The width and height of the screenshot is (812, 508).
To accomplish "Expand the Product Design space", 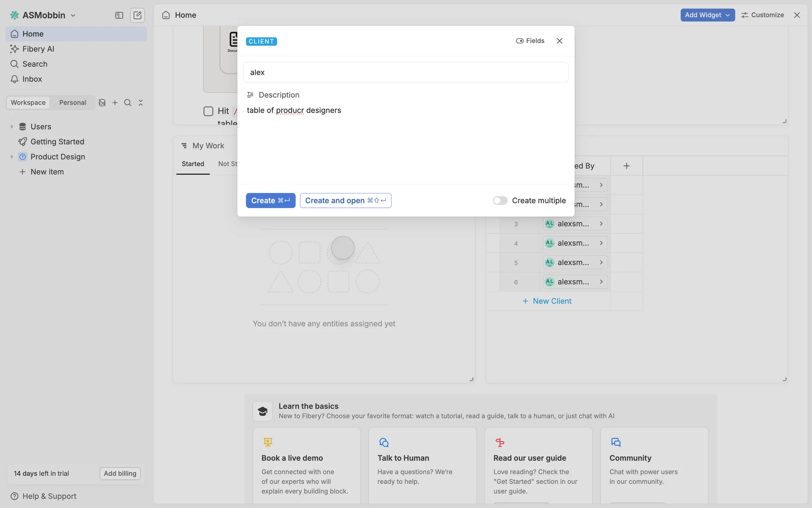I will pyautogui.click(x=12, y=157).
